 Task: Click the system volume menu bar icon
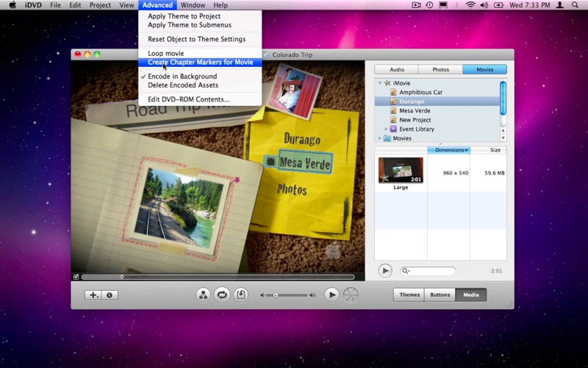[x=484, y=5]
